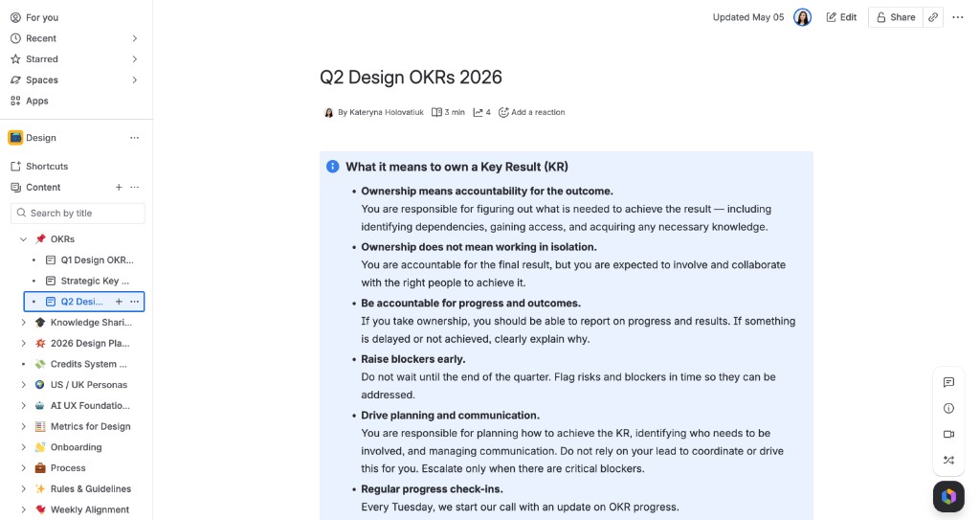Image resolution: width=980 pixels, height=520 pixels.
Task: Expand the Spaces menu chevron
Action: click(134, 80)
